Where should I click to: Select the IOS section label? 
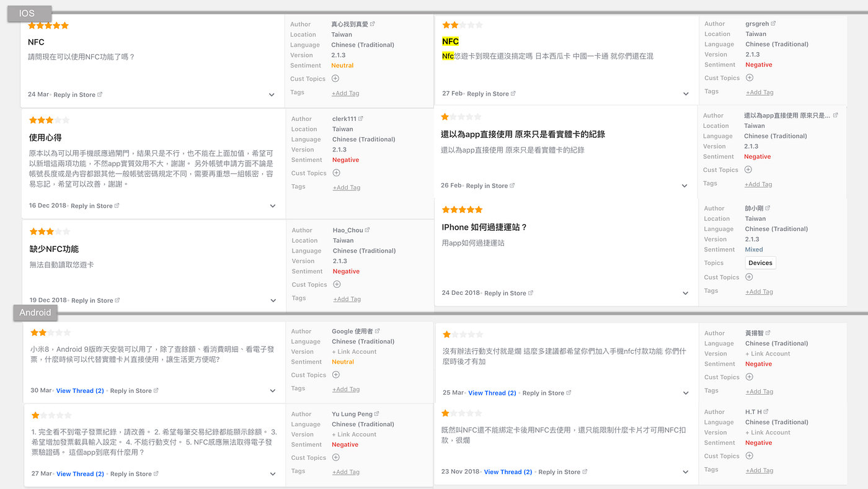click(x=27, y=12)
